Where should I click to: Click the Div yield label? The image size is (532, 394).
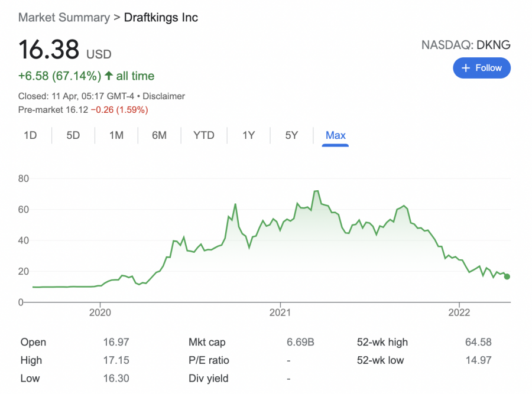pos(208,379)
